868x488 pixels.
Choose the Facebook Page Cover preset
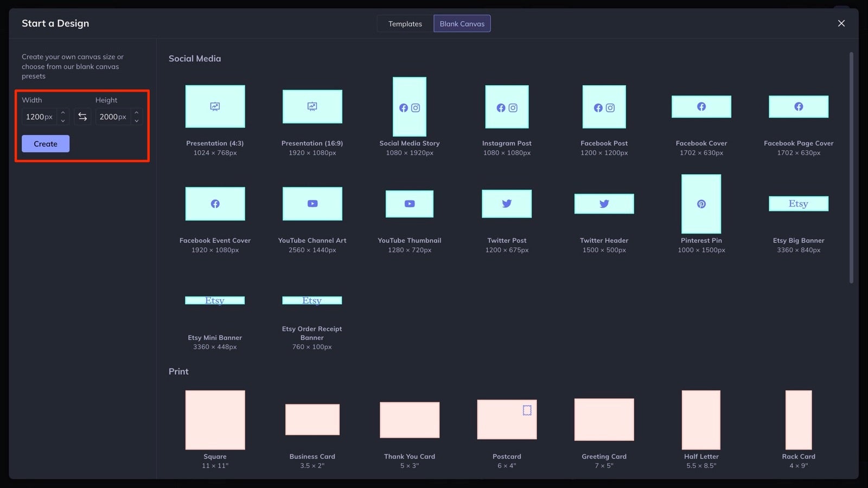click(798, 107)
